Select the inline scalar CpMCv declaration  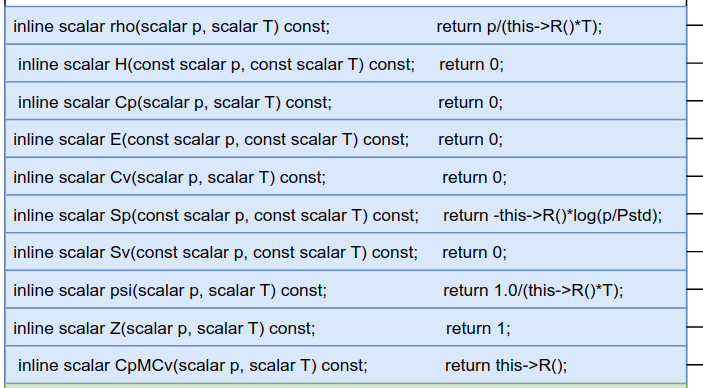pyautogui.click(x=193, y=366)
